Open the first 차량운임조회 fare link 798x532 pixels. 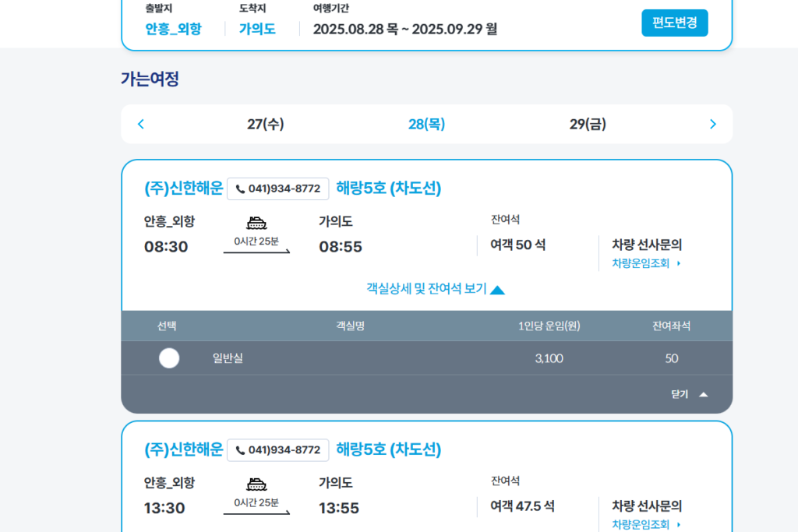point(642,263)
